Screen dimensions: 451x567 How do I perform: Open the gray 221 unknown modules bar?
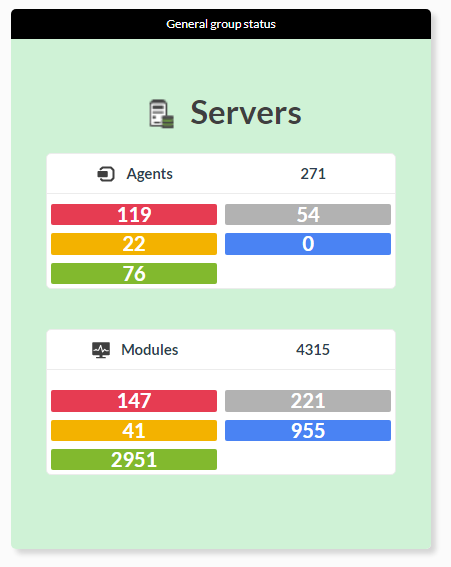point(308,401)
